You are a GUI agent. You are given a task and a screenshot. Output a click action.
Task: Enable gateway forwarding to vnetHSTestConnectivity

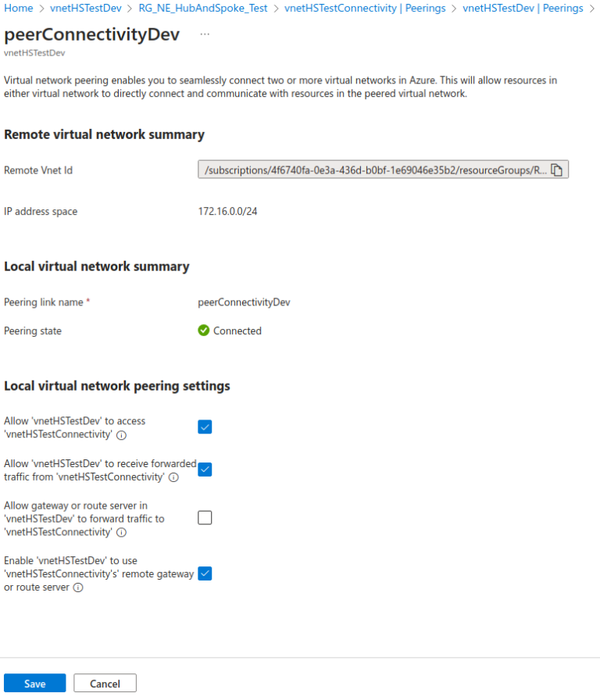point(205,517)
